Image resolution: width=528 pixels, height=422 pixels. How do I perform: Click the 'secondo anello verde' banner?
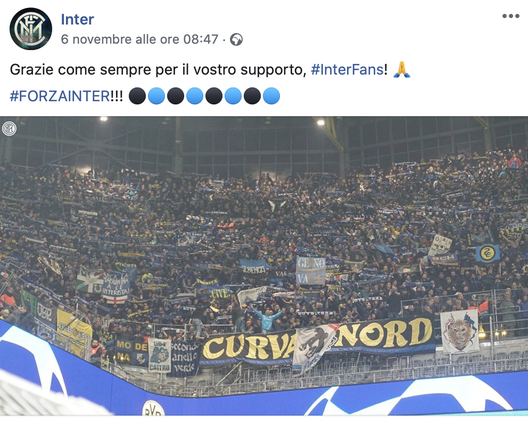(x=184, y=358)
